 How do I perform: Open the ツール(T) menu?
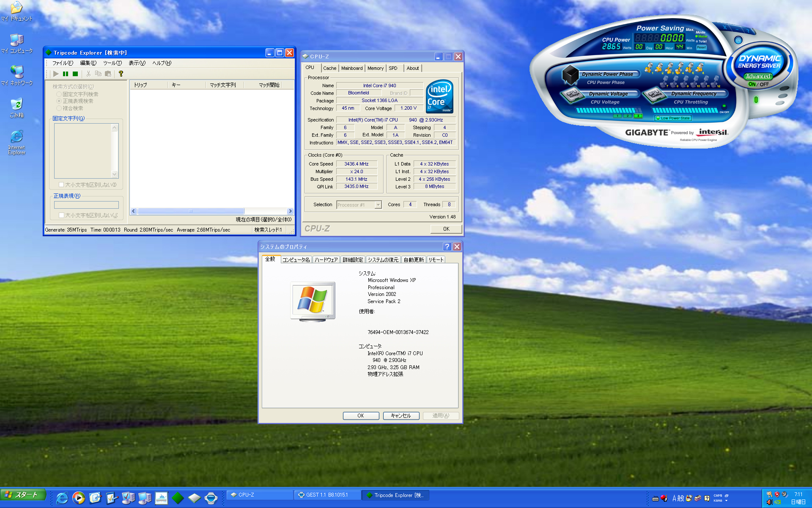point(112,63)
